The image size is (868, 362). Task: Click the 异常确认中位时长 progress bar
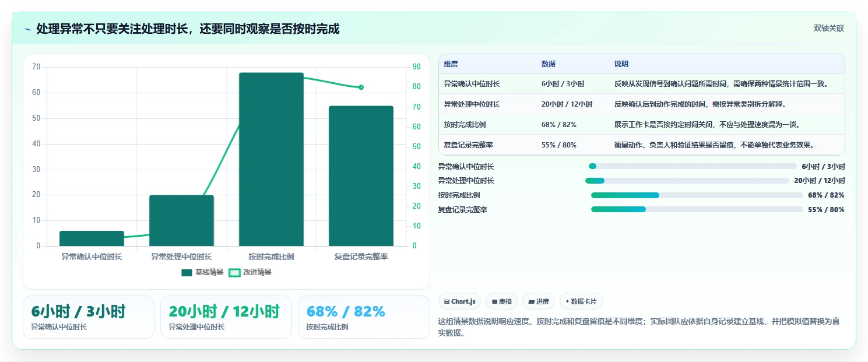tap(693, 166)
